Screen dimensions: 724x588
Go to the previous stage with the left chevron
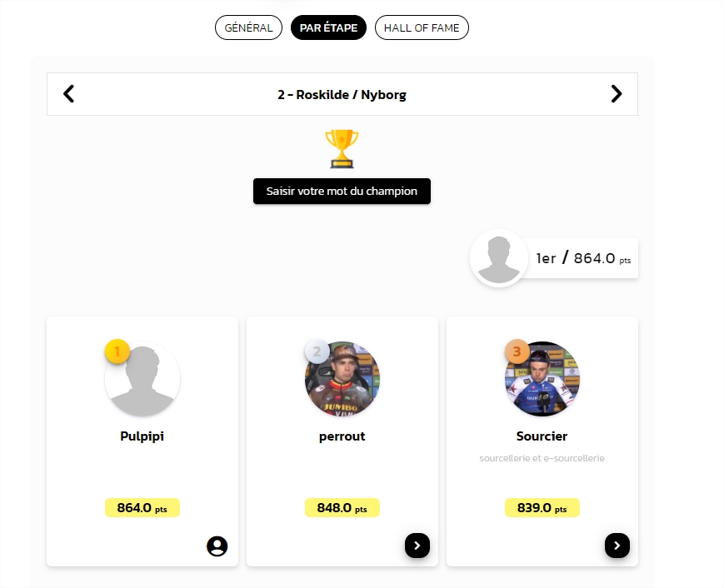click(68, 93)
